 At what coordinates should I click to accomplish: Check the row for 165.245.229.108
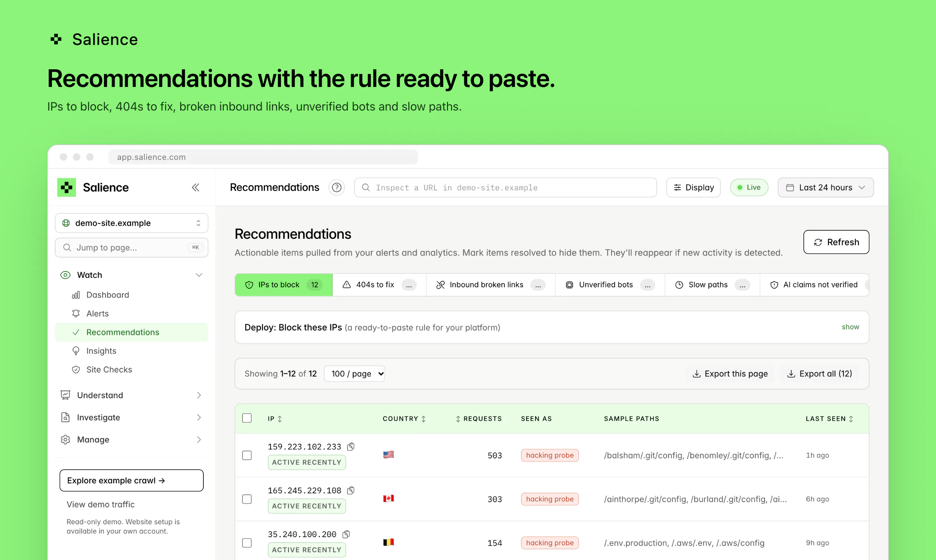(x=247, y=499)
